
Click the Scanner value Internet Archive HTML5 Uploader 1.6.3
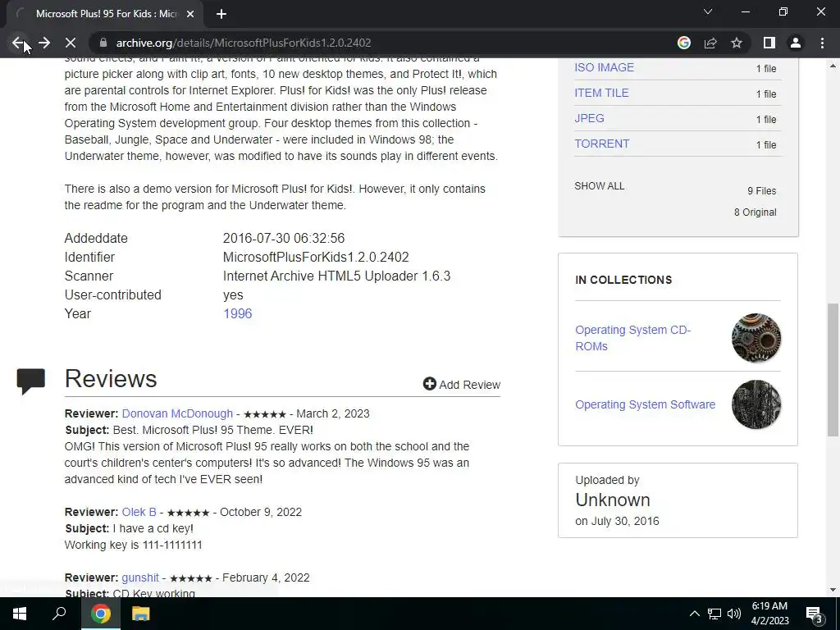click(336, 276)
